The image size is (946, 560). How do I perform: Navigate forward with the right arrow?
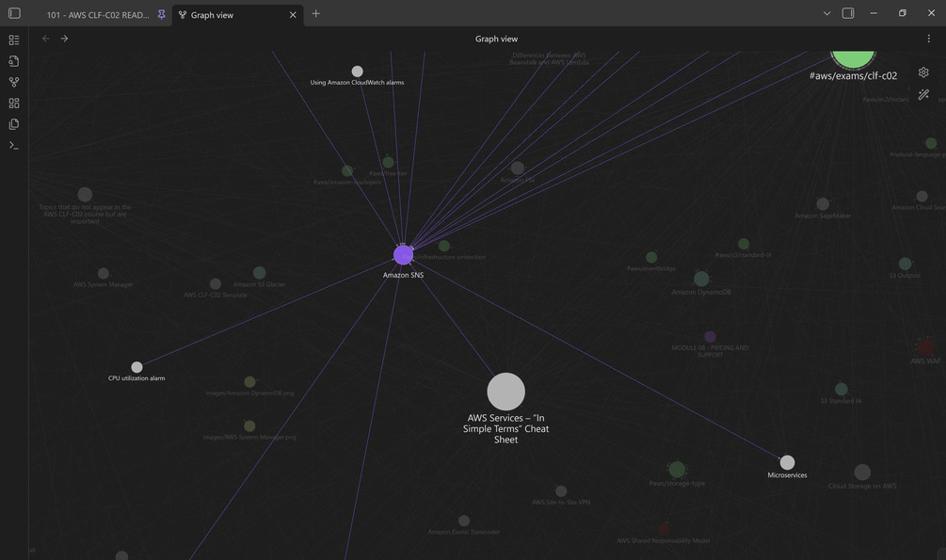pos(64,39)
